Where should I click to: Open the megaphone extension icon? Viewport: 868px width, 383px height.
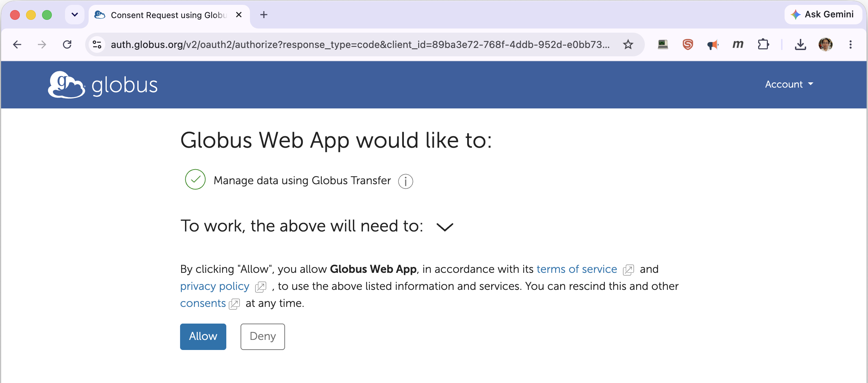pos(713,44)
